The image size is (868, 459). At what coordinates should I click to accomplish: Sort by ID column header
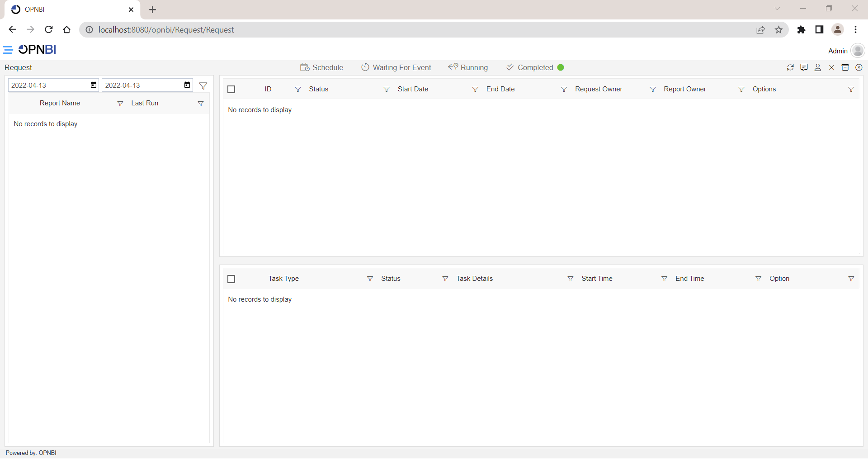pyautogui.click(x=268, y=89)
